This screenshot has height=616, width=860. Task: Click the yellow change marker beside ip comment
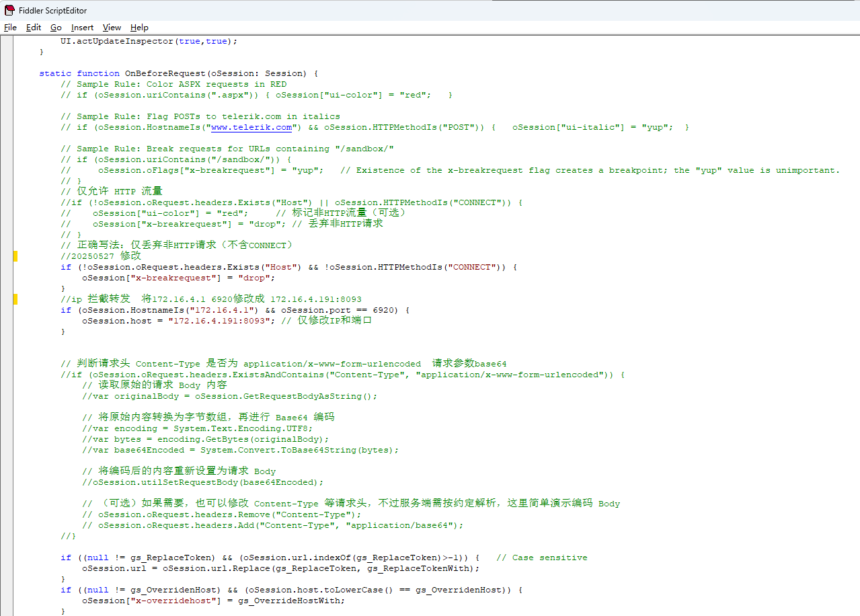(15, 299)
